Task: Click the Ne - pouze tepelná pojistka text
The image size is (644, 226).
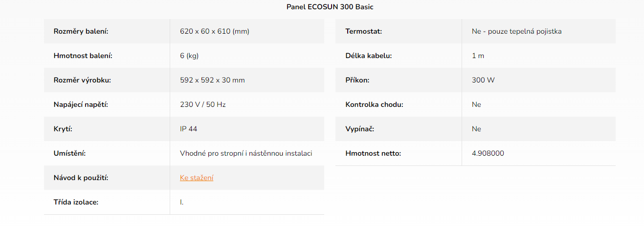Action: (517, 31)
